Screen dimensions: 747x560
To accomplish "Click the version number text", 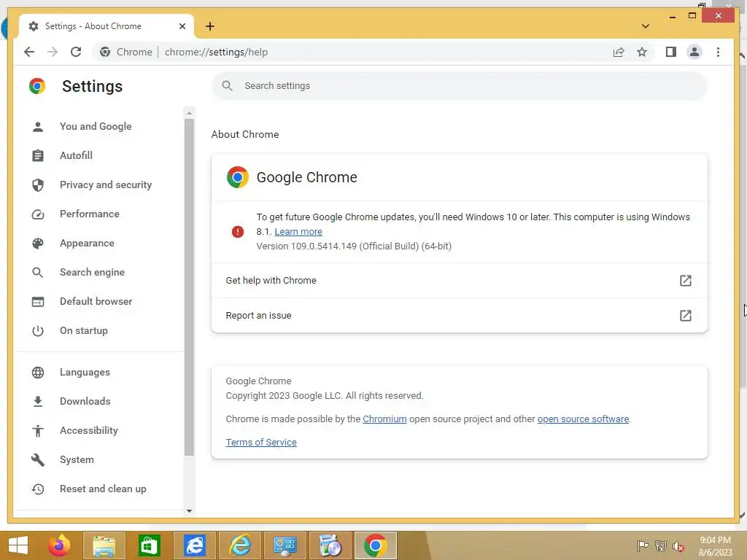I will (x=354, y=246).
